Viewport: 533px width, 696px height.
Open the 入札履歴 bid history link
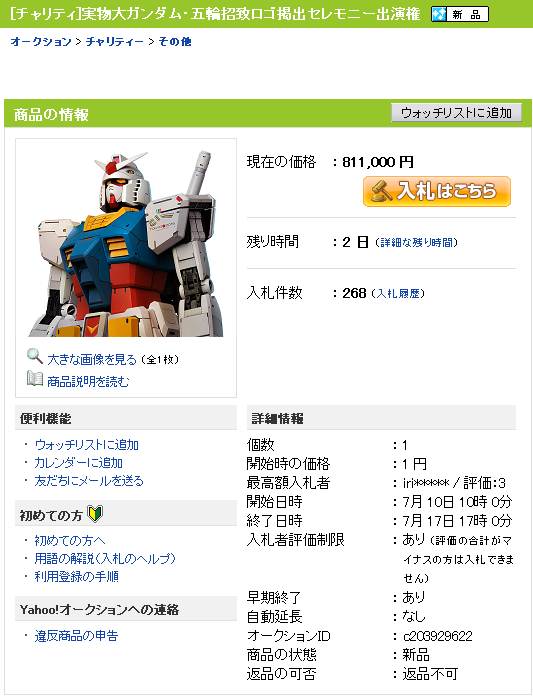click(398, 293)
